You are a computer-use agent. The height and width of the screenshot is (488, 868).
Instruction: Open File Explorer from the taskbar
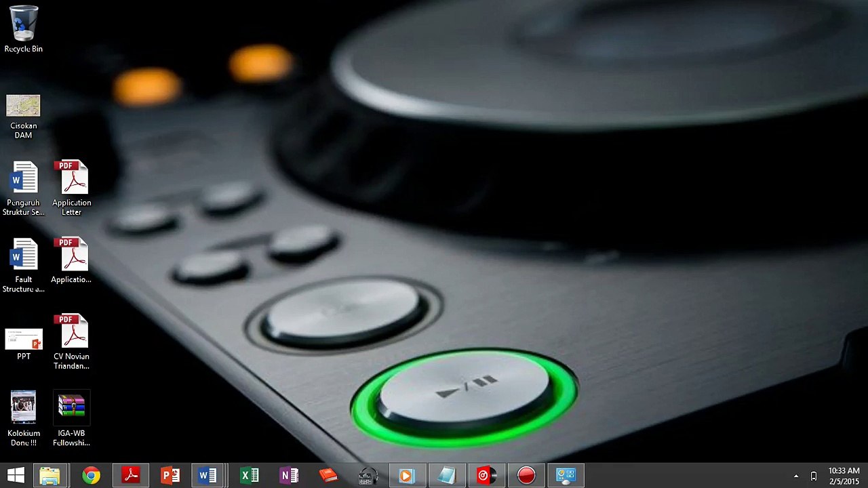click(50, 475)
